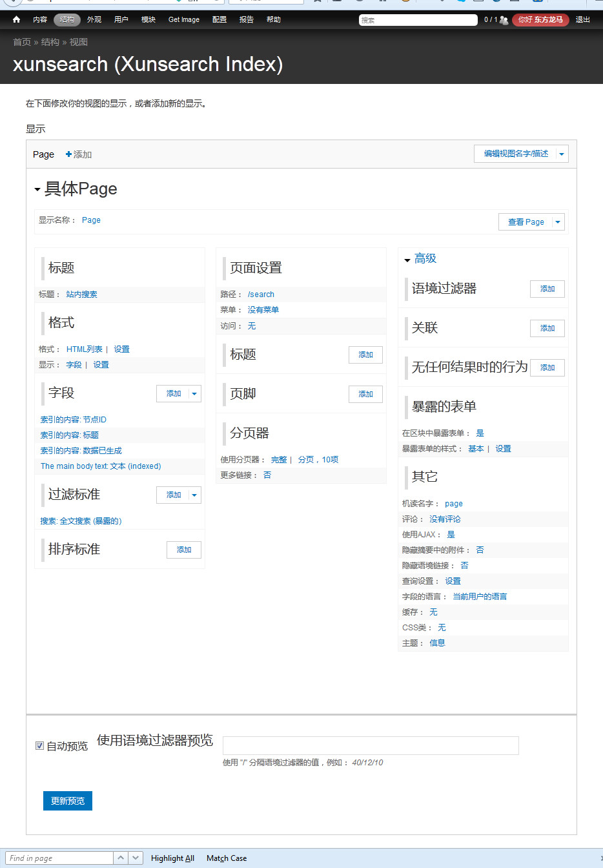Click the 索引的内容: 节点ID field
The image size is (603, 868).
74,420
